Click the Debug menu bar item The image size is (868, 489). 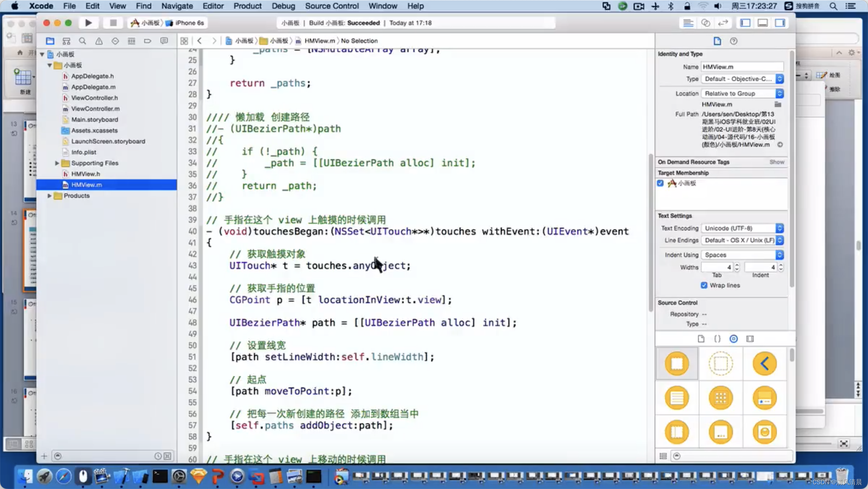[x=283, y=6]
